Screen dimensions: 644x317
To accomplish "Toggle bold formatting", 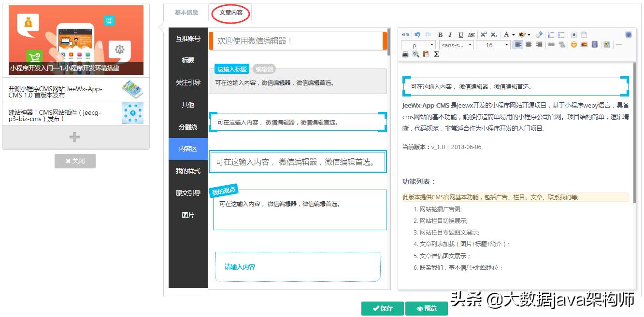I will pos(440,34).
